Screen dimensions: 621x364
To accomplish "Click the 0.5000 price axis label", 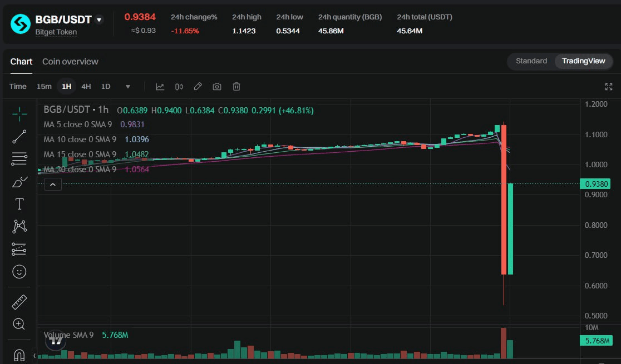I will [x=596, y=316].
